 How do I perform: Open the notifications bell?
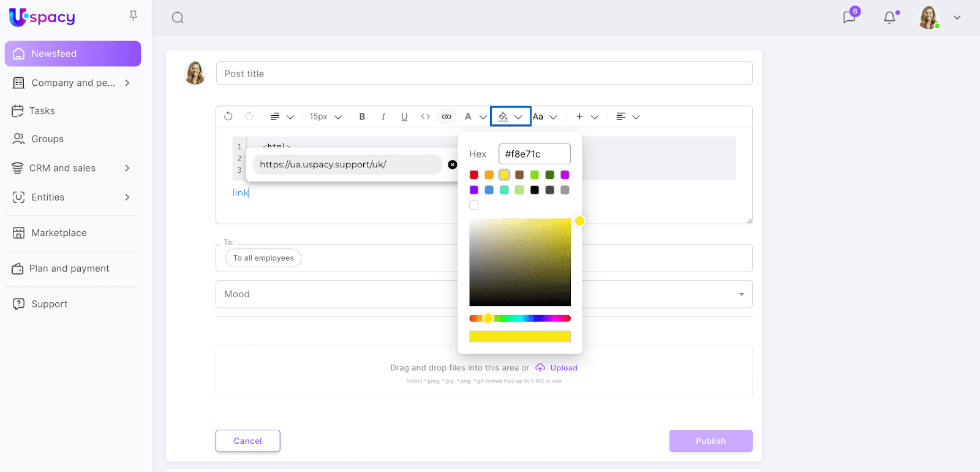point(889,17)
